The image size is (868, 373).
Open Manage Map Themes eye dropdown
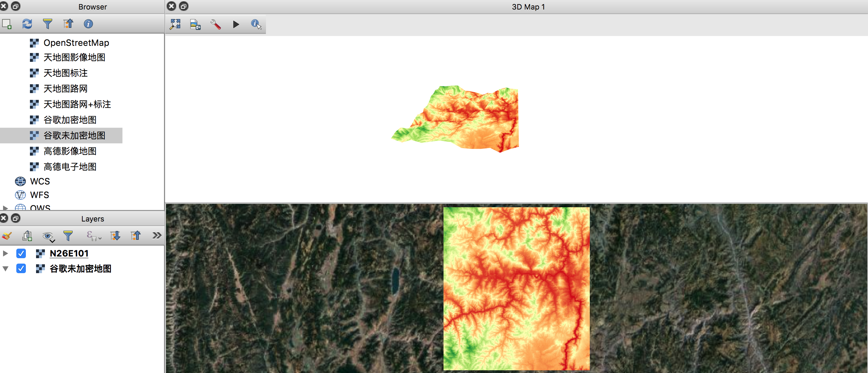click(49, 236)
